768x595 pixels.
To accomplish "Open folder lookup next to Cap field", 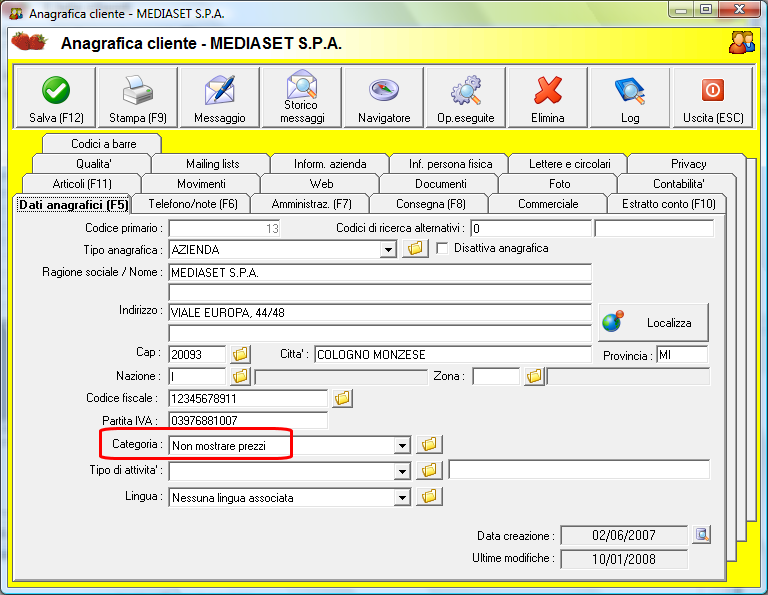I will coord(240,354).
